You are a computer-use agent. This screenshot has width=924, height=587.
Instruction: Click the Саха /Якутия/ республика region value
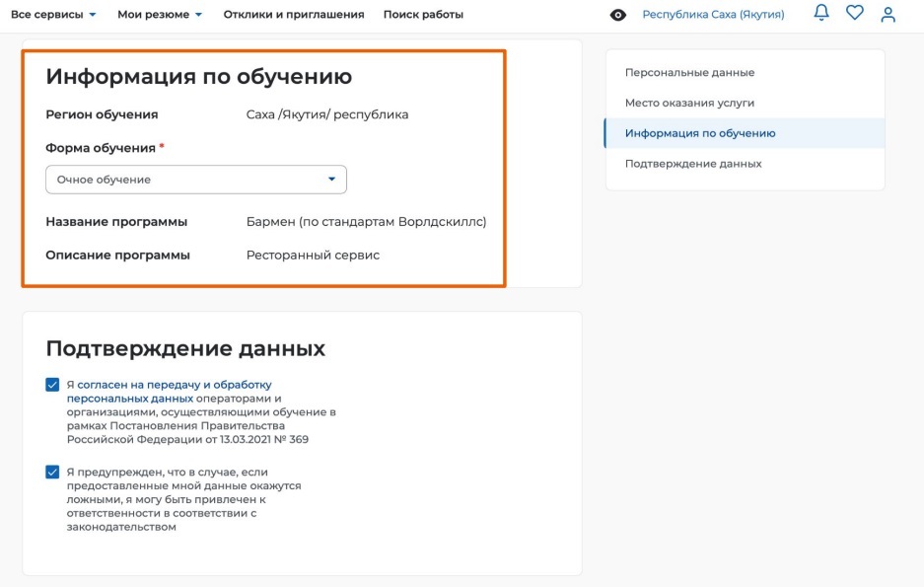pos(326,114)
